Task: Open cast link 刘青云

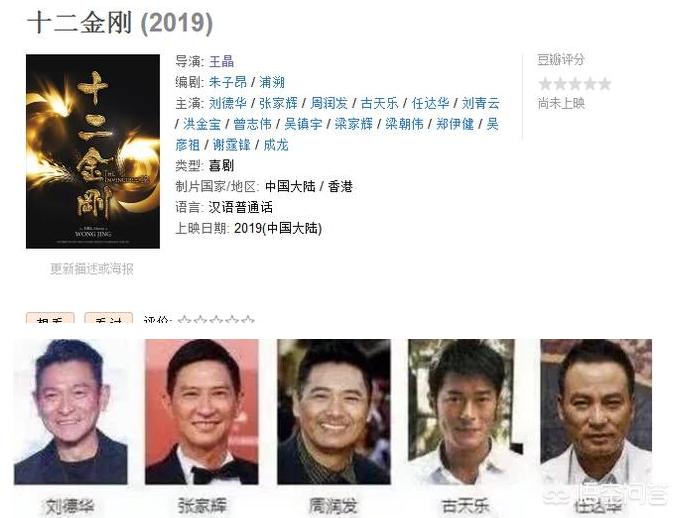Action: tap(480, 103)
